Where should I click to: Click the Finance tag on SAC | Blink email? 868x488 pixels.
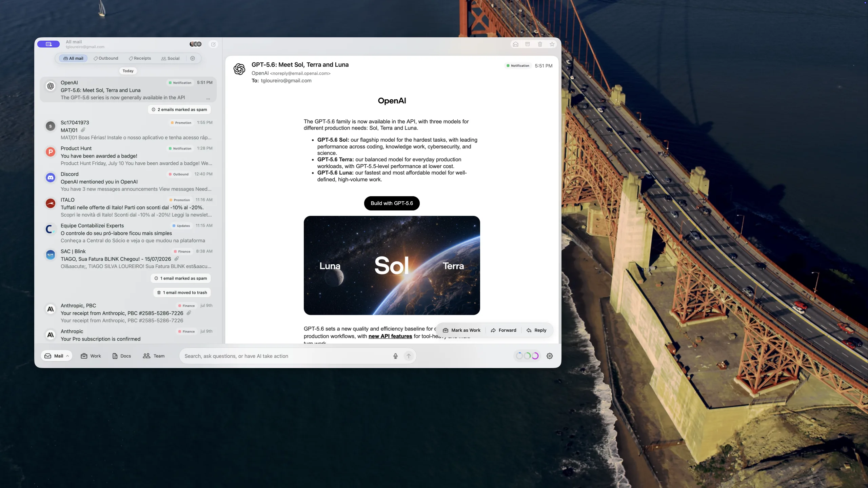(x=182, y=251)
